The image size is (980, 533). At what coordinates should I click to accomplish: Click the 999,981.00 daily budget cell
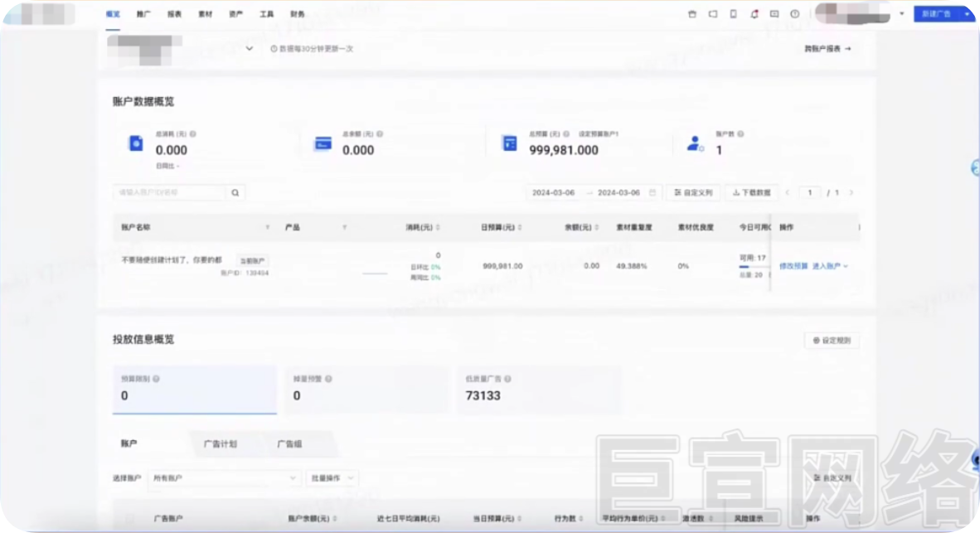502,266
